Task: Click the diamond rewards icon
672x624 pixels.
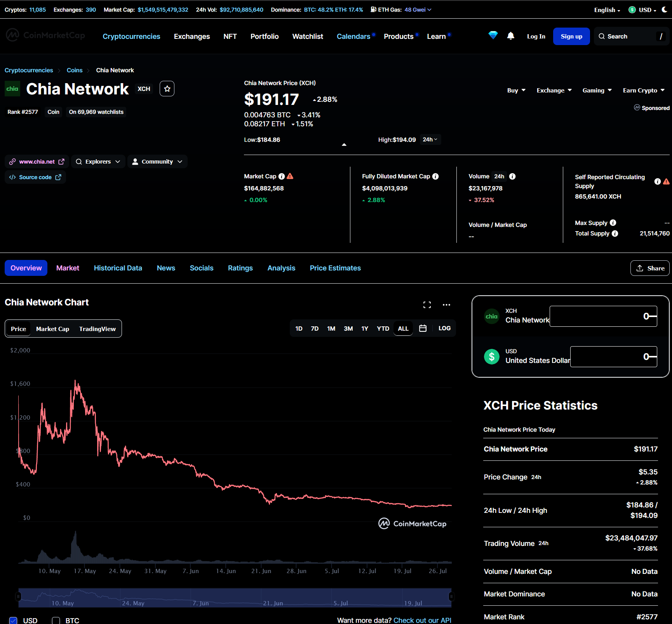Action: coord(493,35)
